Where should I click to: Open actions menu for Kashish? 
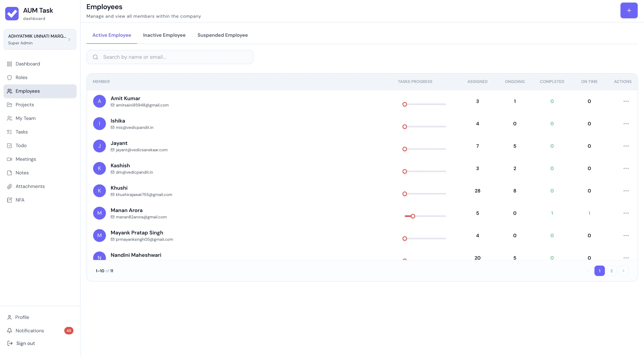(x=626, y=168)
